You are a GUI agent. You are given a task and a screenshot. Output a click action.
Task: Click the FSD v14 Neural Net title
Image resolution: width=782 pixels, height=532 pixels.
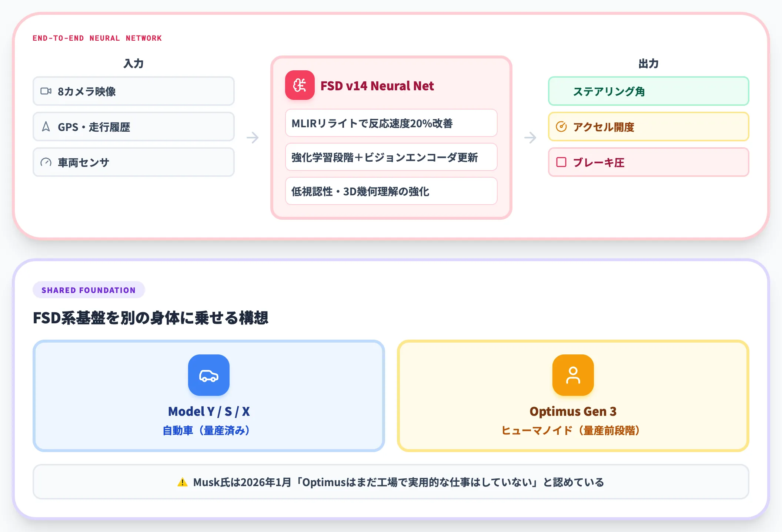(x=377, y=86)
